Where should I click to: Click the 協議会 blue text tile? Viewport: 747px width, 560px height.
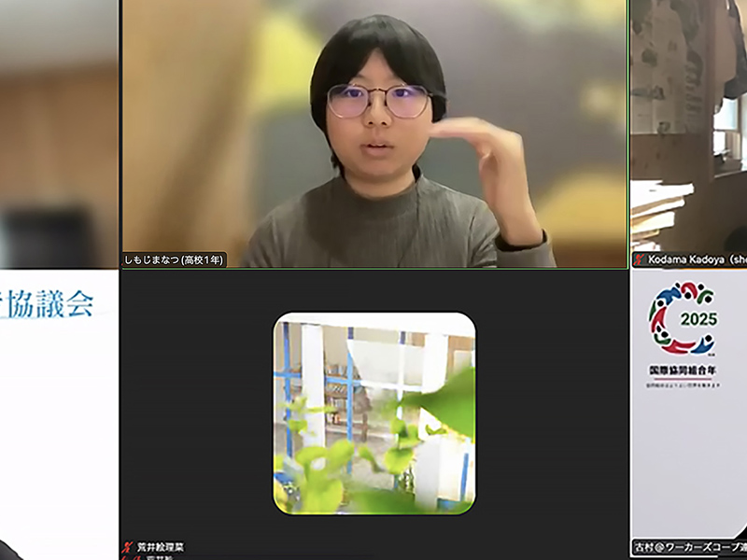[x=48, y=303]
